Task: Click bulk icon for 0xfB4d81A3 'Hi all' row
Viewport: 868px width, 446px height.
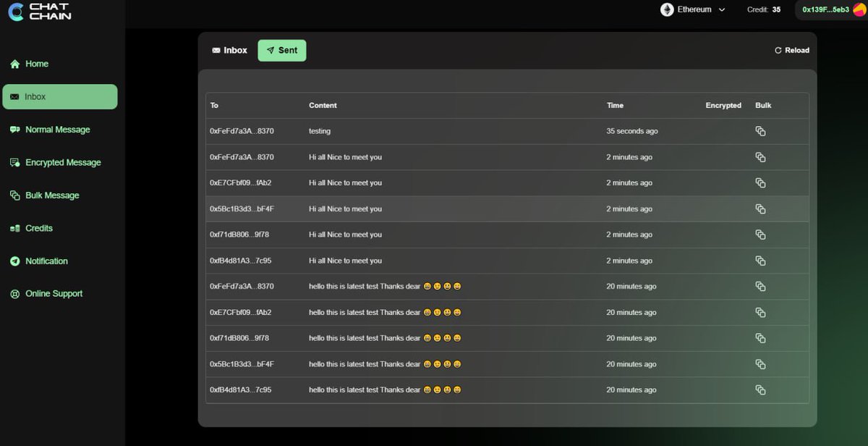Action: [760, 261]
